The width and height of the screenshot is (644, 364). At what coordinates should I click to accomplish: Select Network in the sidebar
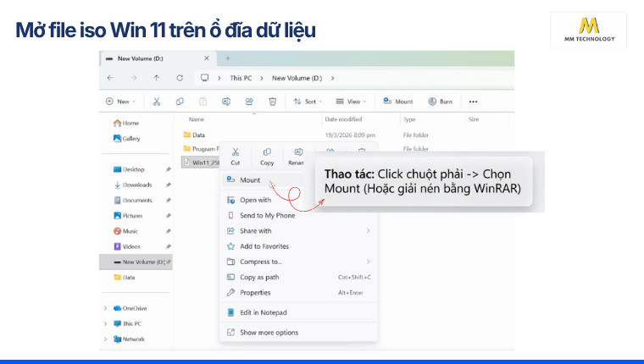pos(129,339)
